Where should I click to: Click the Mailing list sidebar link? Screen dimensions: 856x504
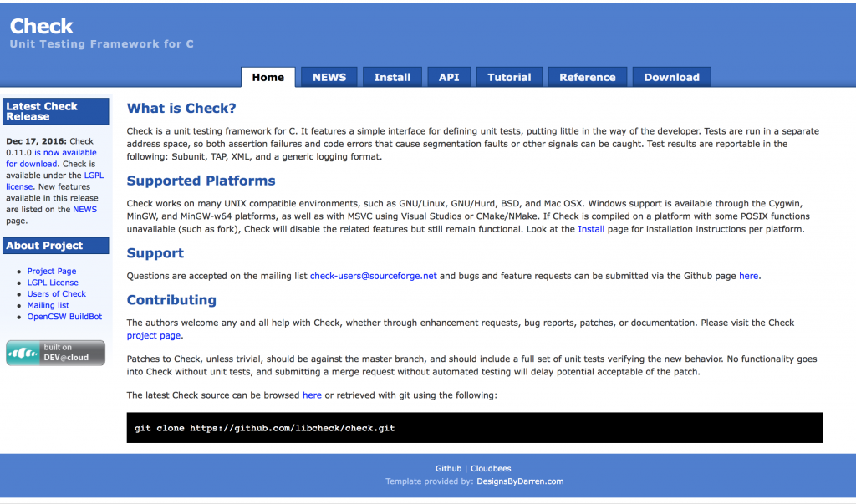48,305
